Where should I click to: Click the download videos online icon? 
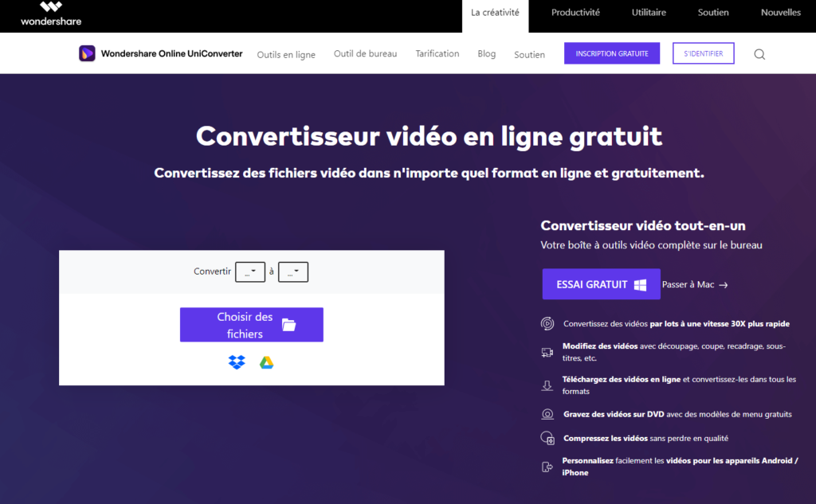tap(547, 385)
